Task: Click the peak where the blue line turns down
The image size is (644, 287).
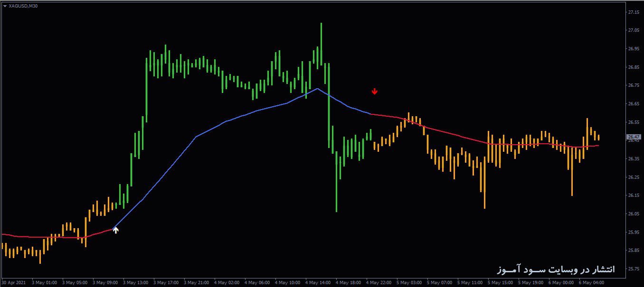Action: point(317,88)
